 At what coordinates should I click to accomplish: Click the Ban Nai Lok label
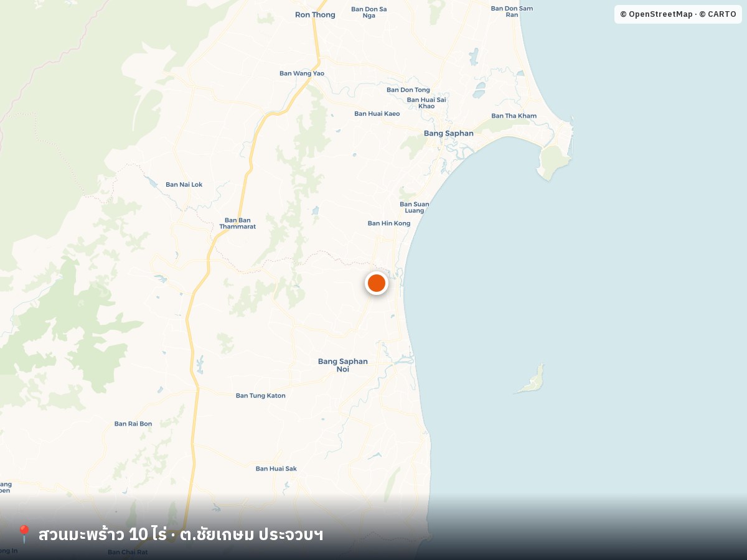(x=184, y=185)
